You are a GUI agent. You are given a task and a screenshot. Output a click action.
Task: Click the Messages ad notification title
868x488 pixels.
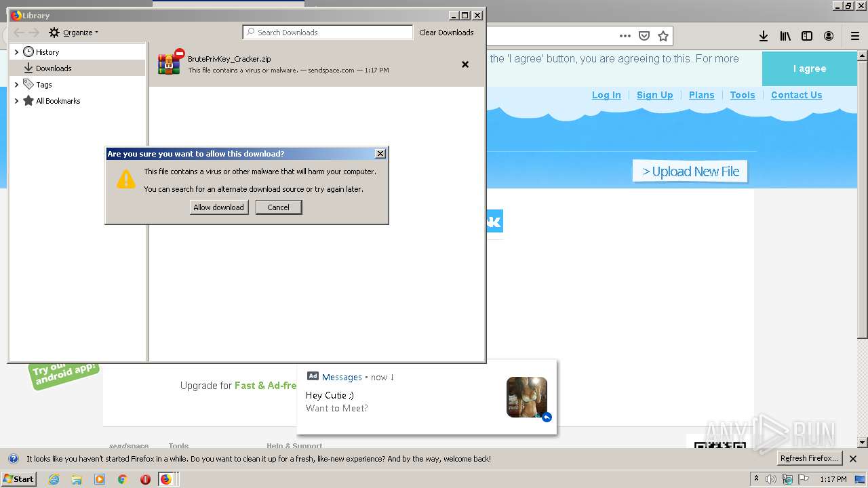342,377
